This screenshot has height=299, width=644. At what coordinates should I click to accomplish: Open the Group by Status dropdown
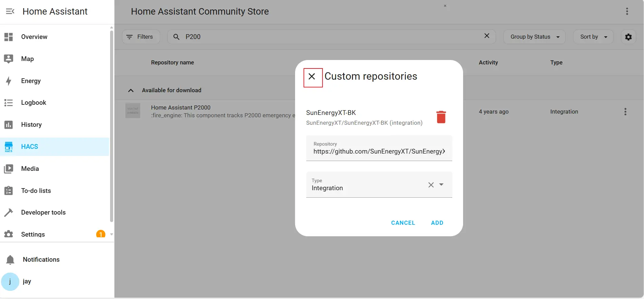coord(534,37)
